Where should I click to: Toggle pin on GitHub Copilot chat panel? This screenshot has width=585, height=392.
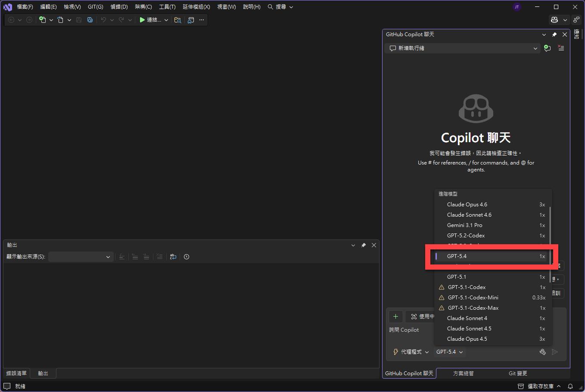click(554, 34)
